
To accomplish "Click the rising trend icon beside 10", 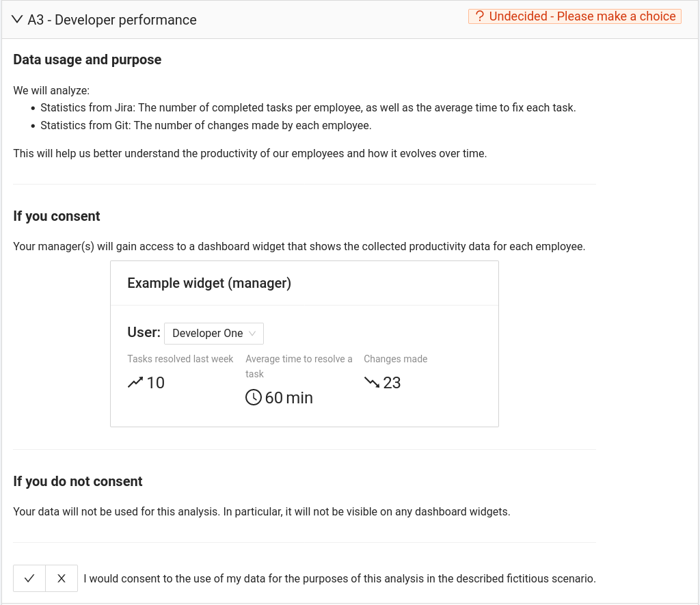I will tap(135, 383).
